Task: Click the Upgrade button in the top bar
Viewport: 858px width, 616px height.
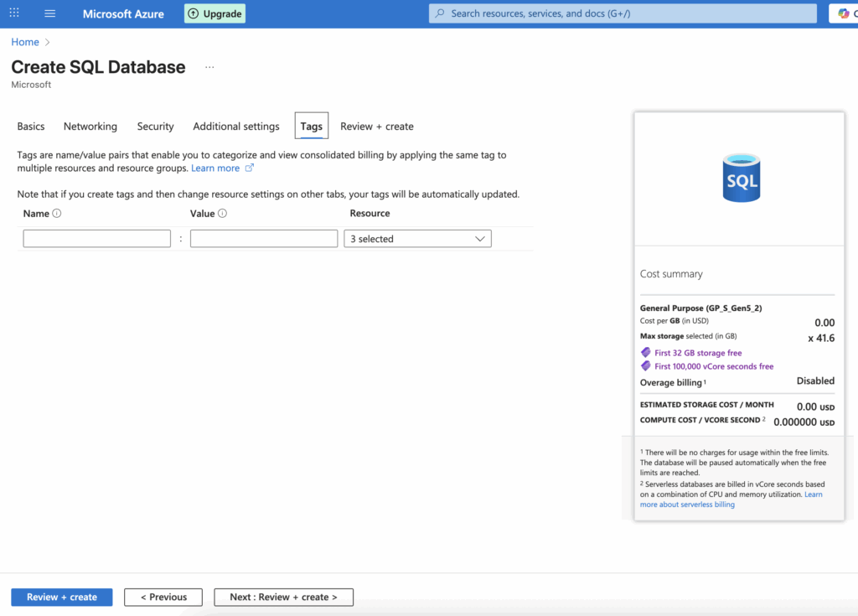Action: tap(214, 13)
